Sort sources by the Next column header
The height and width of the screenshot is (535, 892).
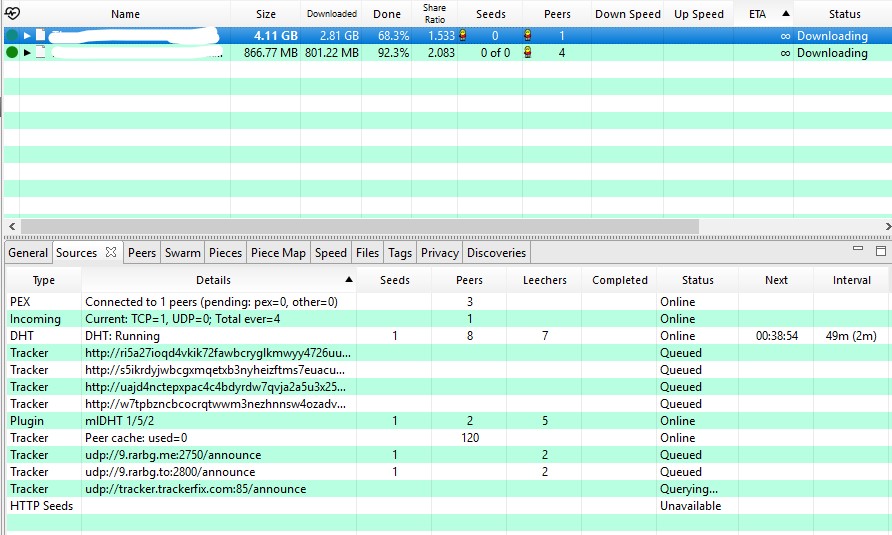[x=776, y=280]
